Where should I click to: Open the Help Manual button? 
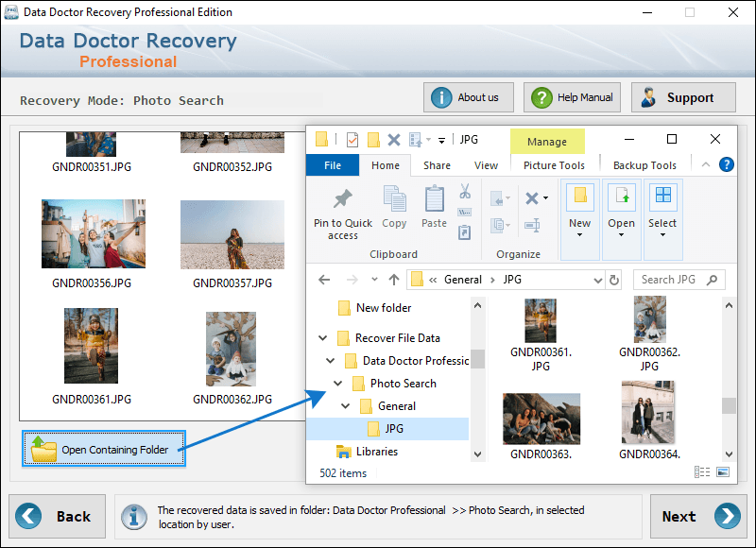pyautogui.click(x=572, y=97)
